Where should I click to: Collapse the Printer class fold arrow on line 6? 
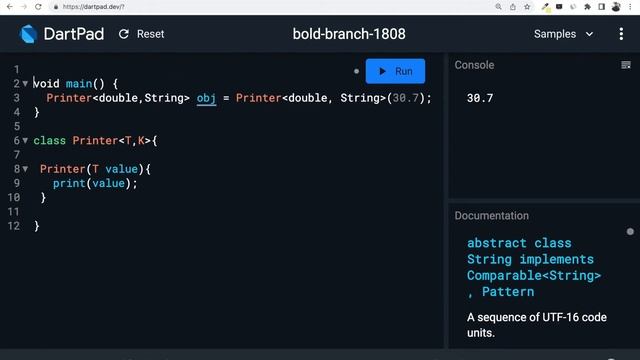pos(25,140)
